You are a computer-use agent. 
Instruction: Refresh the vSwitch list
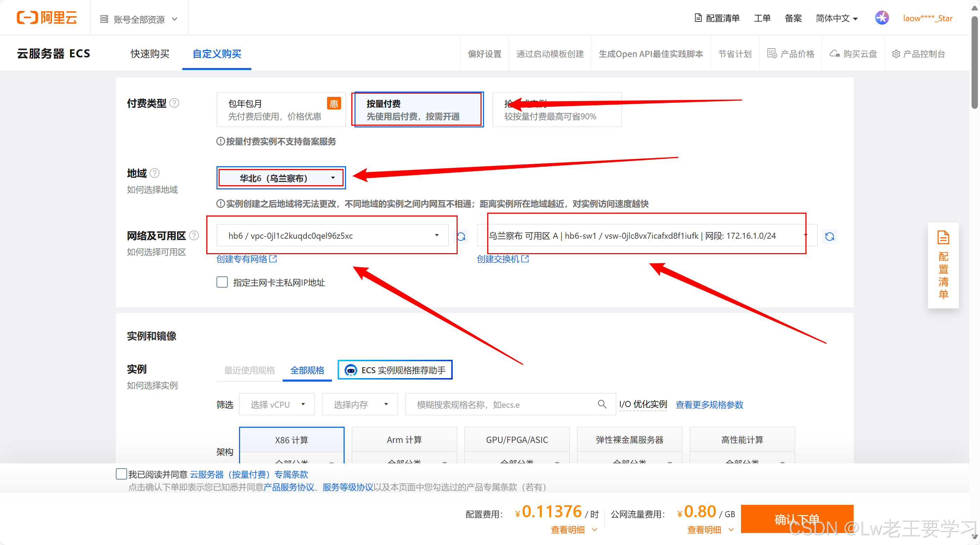pyautogui.click(x=830, y=236)
